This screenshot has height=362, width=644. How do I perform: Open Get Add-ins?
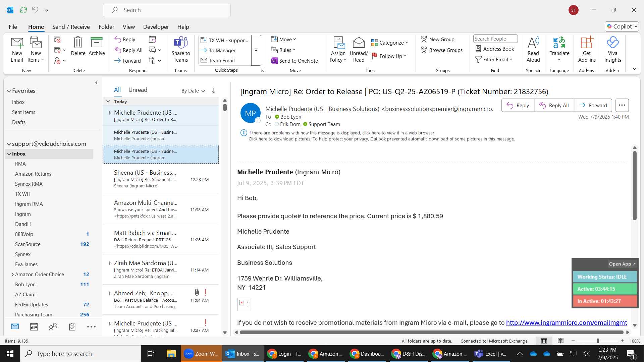pos(587,50)
